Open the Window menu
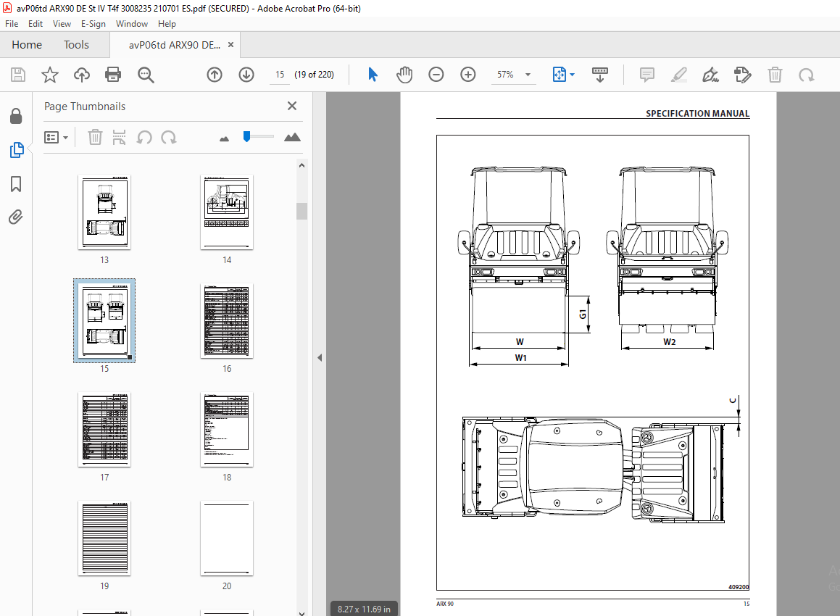This screenshot has height=616, width=840. pyautogui.click(x=132, y=24)
